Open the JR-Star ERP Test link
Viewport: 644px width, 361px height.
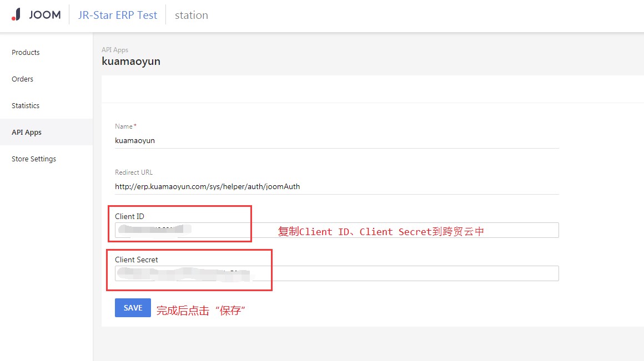pyautogui.click(x=118, y=15)
